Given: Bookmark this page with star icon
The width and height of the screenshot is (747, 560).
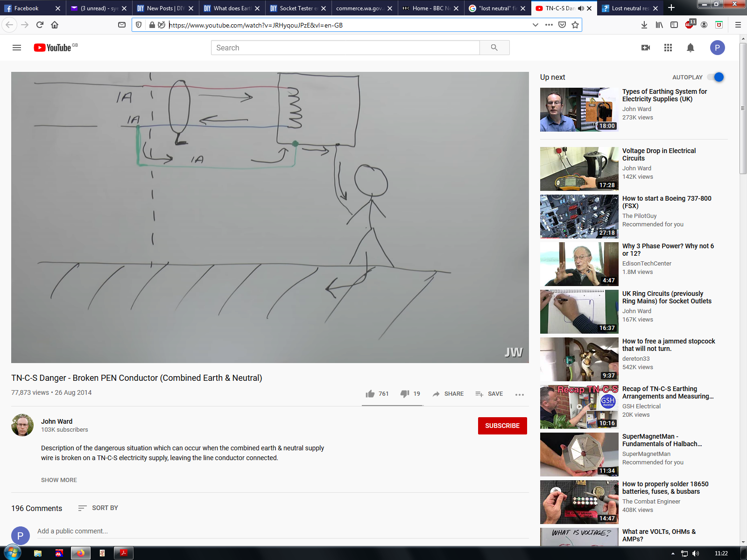Looking at the screenshot, I should [x=575, y=25].
